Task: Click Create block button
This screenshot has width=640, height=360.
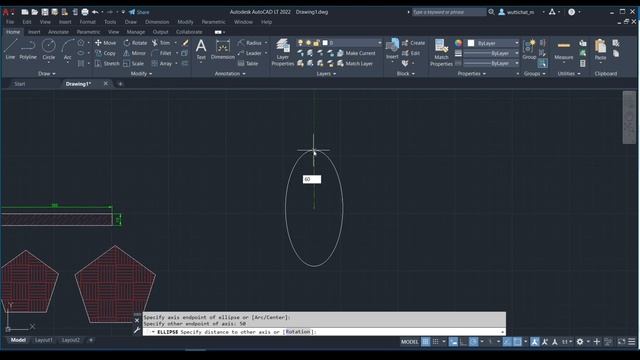Action: coord(413,43)
